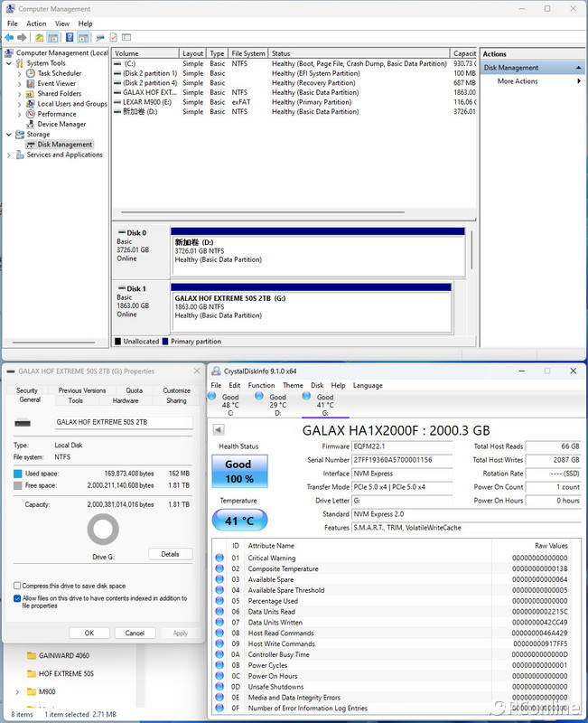Viewport: 588px width, 723px height.
Task: Click the HOF EXTREME 50S folder icon
Action: [x=32, y=673]
